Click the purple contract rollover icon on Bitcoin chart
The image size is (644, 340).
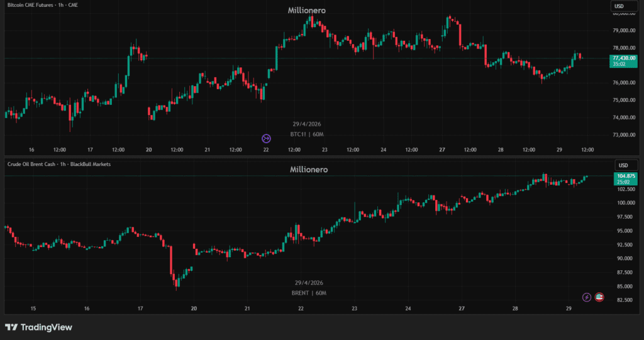coord(266,138)
